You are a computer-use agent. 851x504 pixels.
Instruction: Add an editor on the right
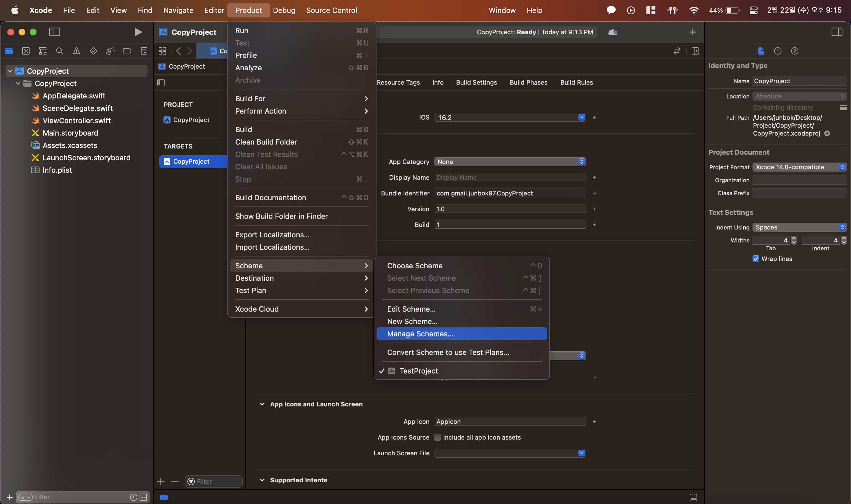(695, 51)
